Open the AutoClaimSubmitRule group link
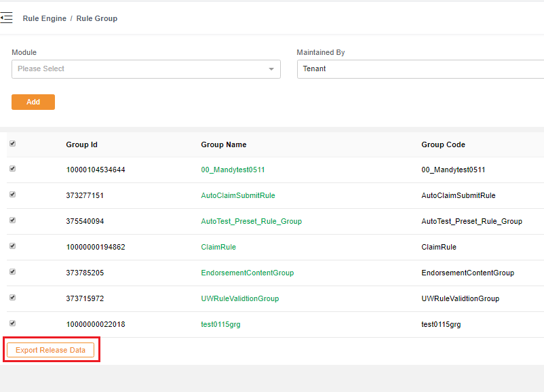 (238, 195)
